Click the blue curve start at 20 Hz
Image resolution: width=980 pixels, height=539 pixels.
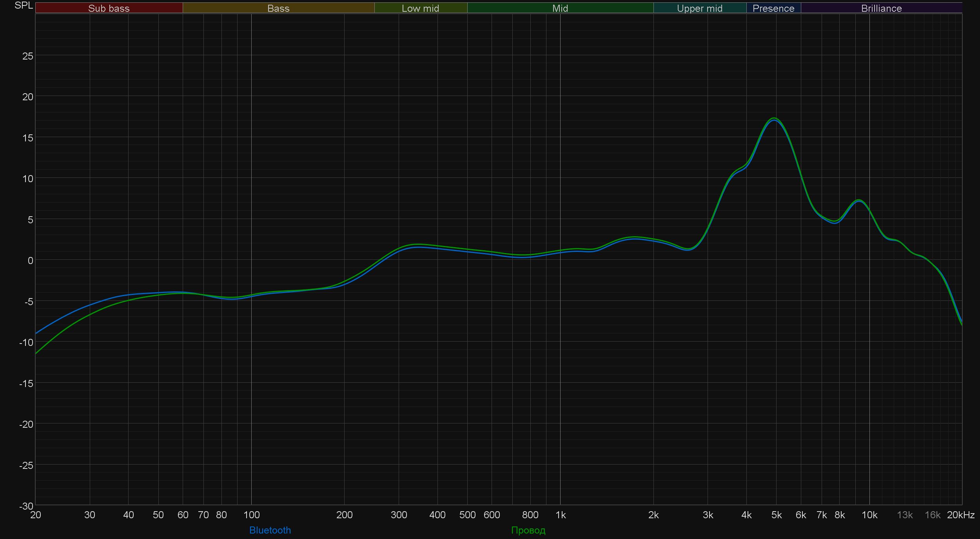[x=36, y=333]
